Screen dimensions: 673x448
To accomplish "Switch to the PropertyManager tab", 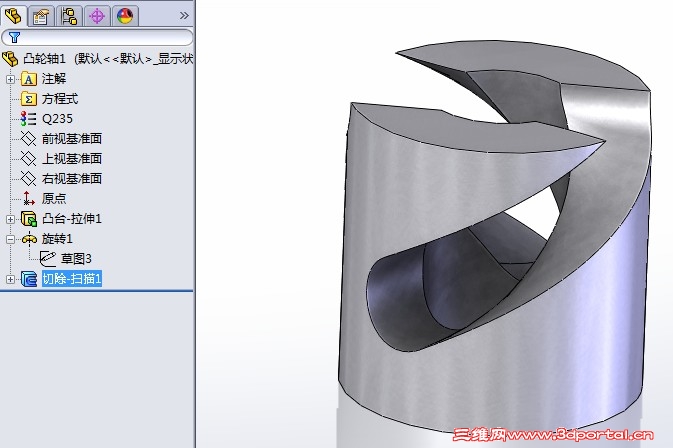I will point(41,16).
